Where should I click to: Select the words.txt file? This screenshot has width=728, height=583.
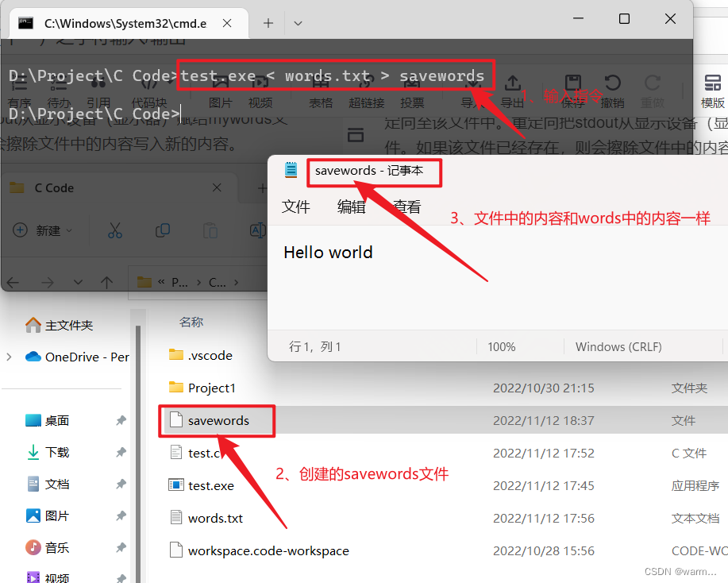206,518
